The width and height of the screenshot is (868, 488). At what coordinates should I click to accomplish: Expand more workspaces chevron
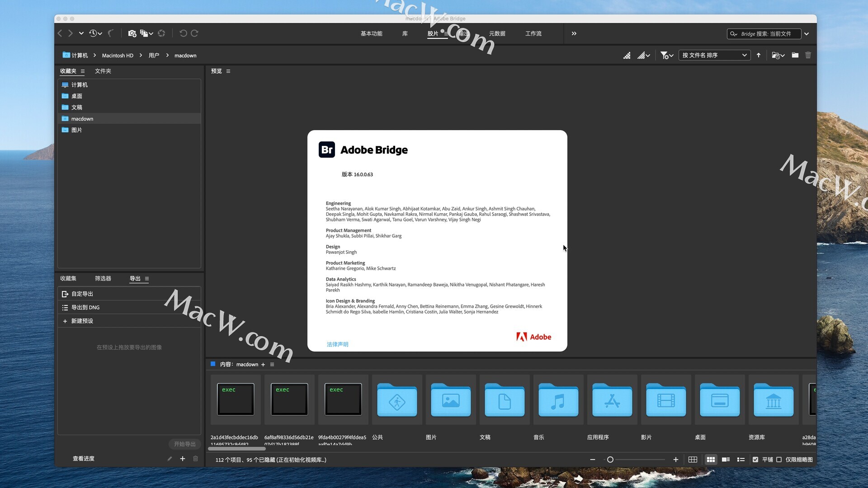click(574, 33)
